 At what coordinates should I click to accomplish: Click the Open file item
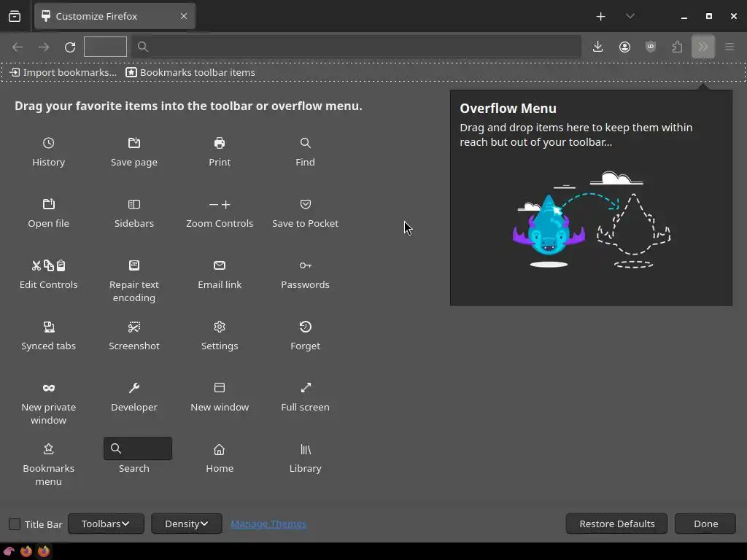(48, 214)
